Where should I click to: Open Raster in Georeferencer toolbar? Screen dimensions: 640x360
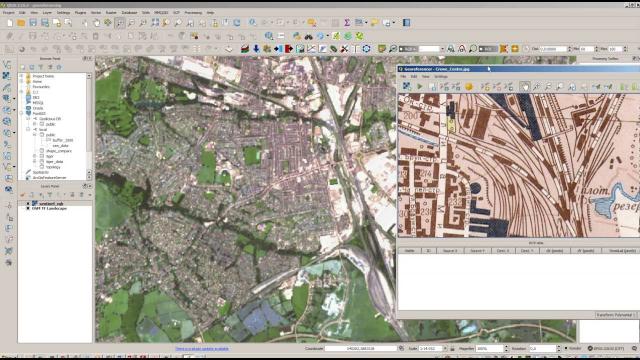(407, 86)
